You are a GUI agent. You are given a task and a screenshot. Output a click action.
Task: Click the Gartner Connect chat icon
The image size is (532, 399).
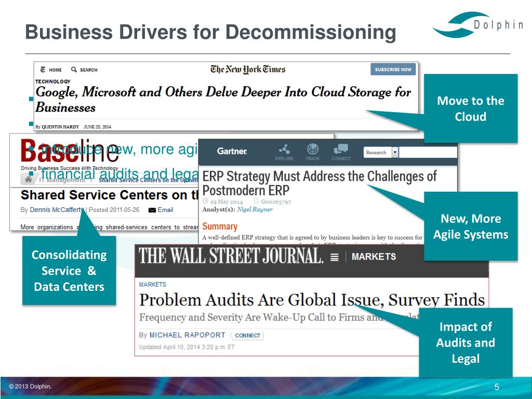(341, 149)
